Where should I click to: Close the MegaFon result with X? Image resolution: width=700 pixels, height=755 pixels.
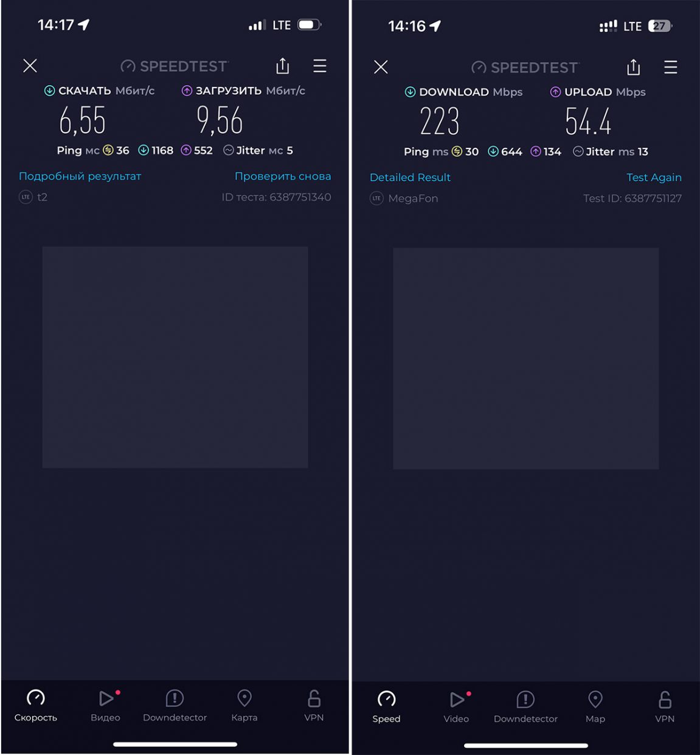[381, 67]
